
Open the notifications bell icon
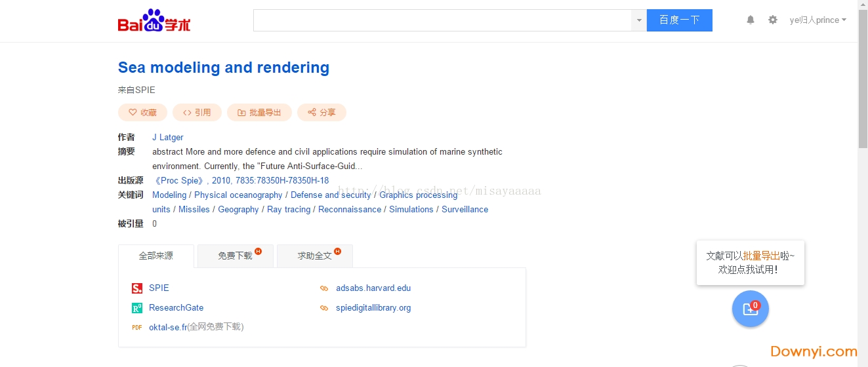point(751,20)
